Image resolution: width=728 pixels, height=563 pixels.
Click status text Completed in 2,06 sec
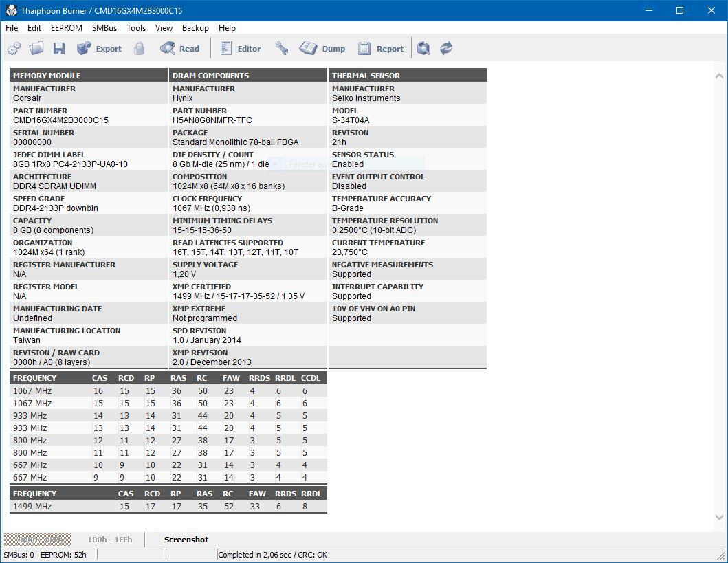point(254,555)
